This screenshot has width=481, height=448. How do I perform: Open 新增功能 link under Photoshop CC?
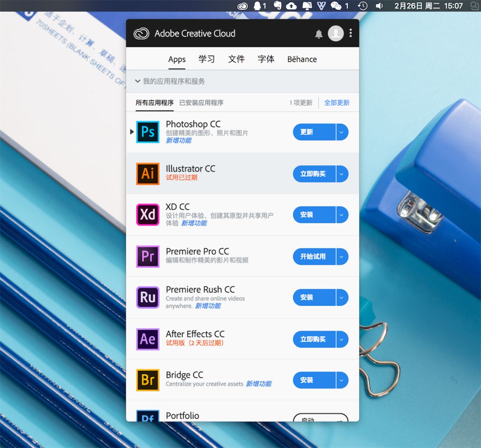(x=179, y=141)
